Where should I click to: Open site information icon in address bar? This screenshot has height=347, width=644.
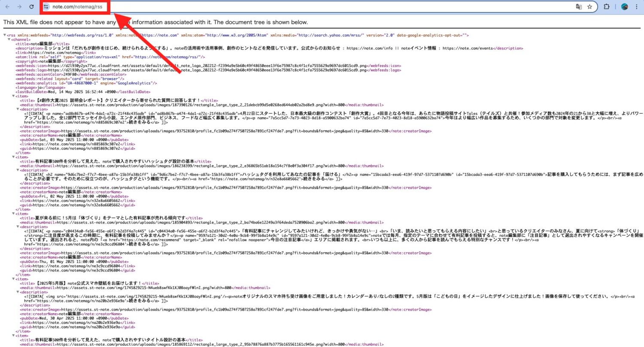click(47, 7)
